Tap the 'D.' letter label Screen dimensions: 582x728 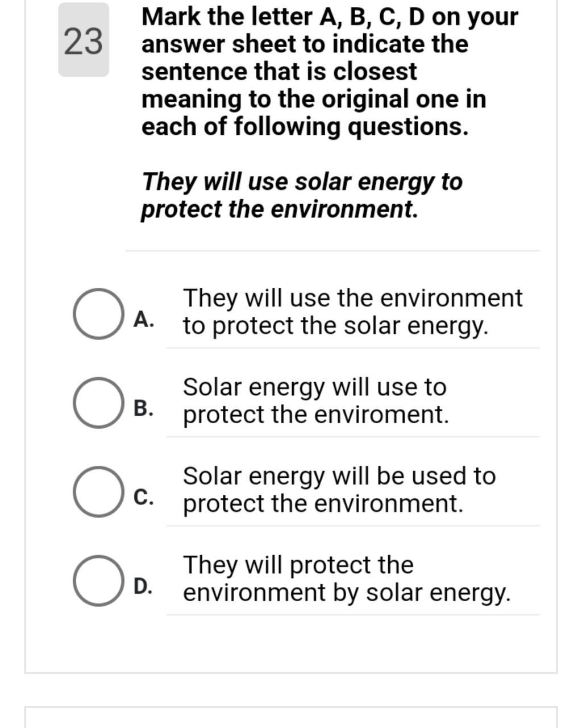(x=144, y=586)
